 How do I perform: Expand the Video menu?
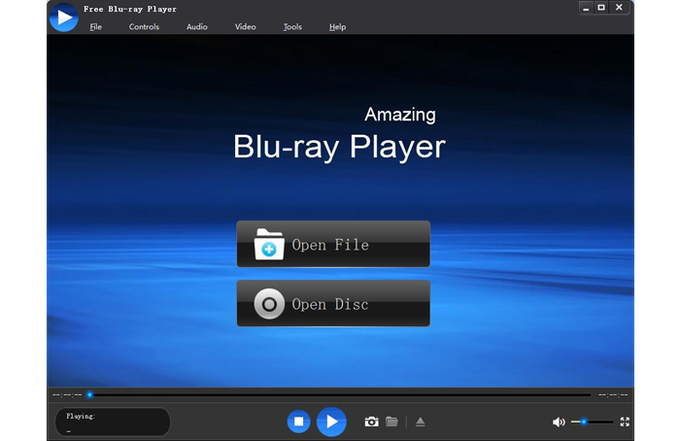coord(245,27)
